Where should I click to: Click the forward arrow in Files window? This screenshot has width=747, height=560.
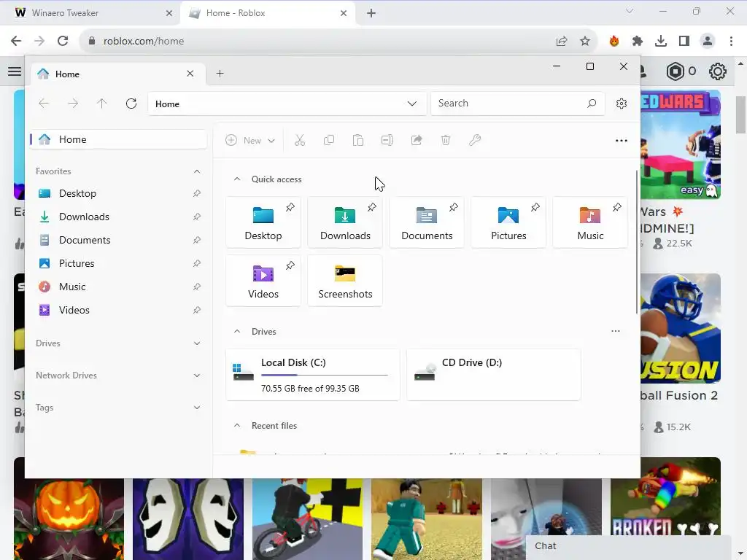(73, 104)
